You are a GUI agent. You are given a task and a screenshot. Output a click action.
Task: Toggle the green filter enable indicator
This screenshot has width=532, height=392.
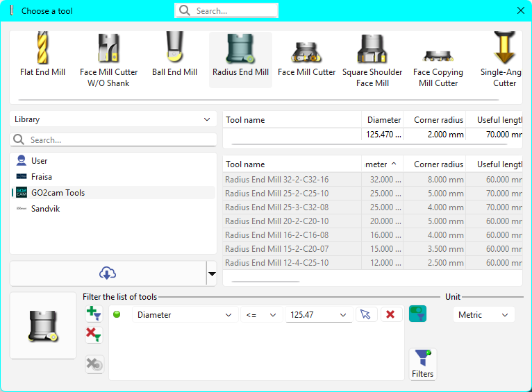117,314
